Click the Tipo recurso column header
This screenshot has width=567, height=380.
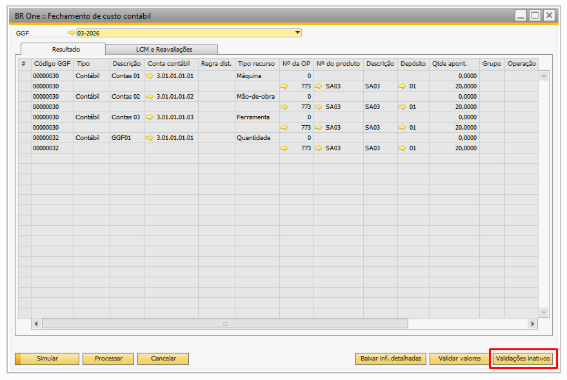click(257, 64)
